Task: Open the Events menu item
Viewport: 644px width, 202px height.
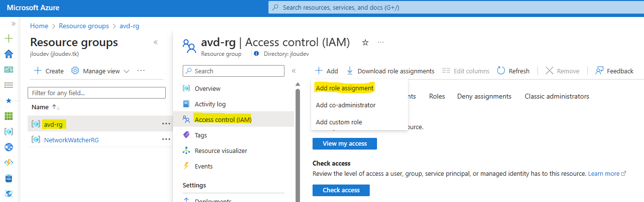Action: 204,166
